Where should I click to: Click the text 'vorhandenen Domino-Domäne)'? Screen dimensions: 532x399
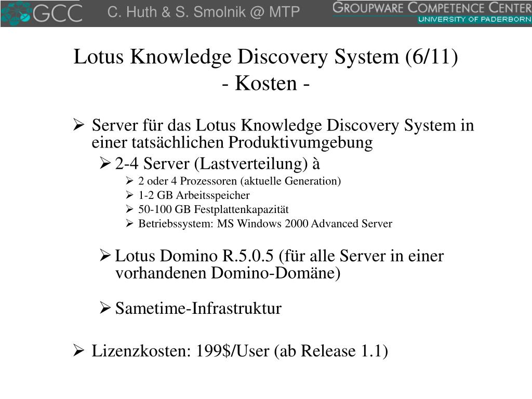228,273
